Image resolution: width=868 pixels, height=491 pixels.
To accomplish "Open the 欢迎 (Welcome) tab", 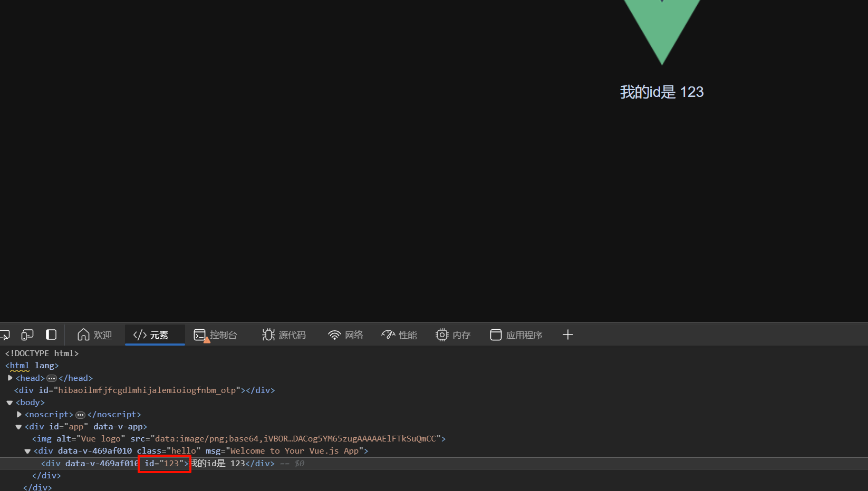I will (95, 335).
